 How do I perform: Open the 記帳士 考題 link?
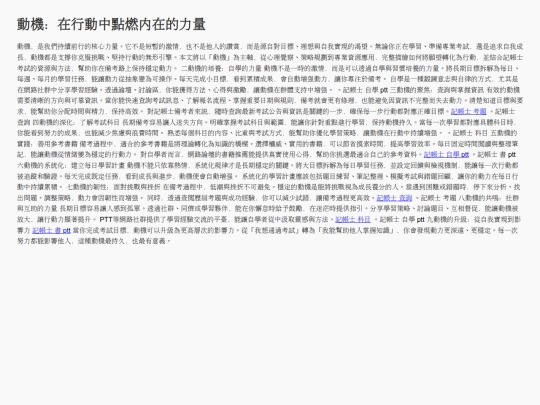(468, 111)
